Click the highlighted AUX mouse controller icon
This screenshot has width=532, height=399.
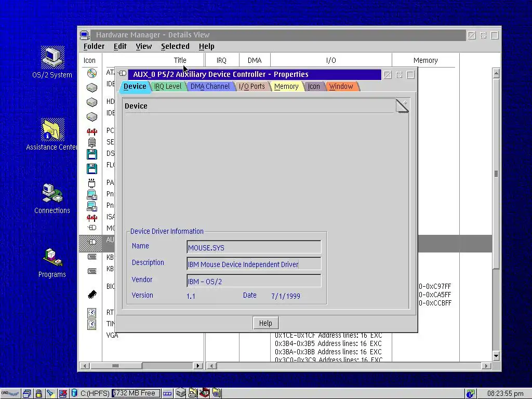(x=91, y=242)
